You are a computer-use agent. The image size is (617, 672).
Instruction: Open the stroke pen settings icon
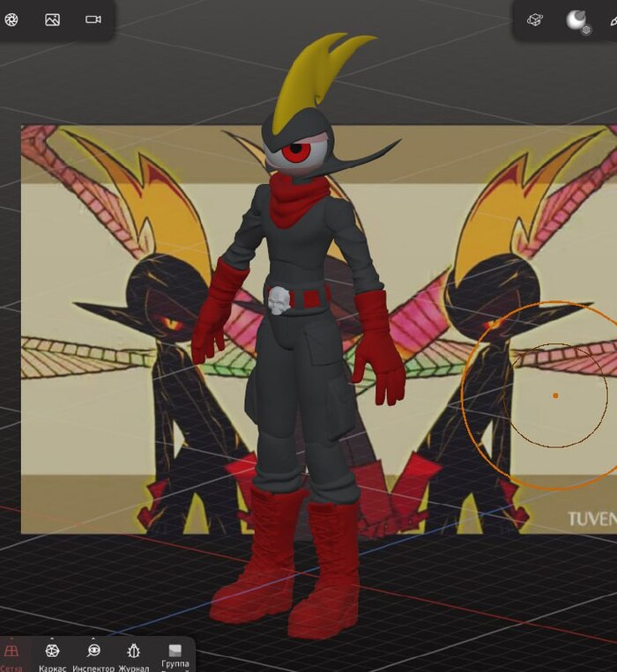pyautogui.click(x=611, y=19)
